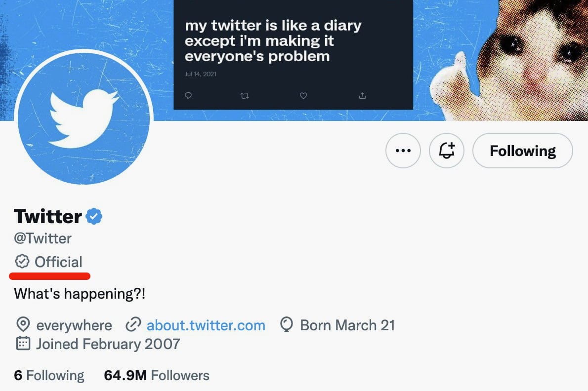588x391 pixels.
Task: Click the share icon in banner tweet
Action: coord(362,96)
